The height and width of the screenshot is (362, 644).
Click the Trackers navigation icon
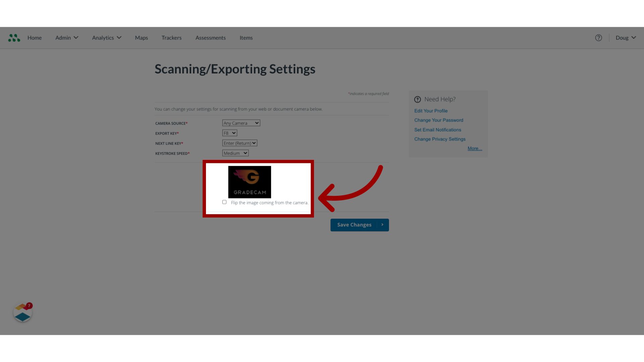coord(171,38)
